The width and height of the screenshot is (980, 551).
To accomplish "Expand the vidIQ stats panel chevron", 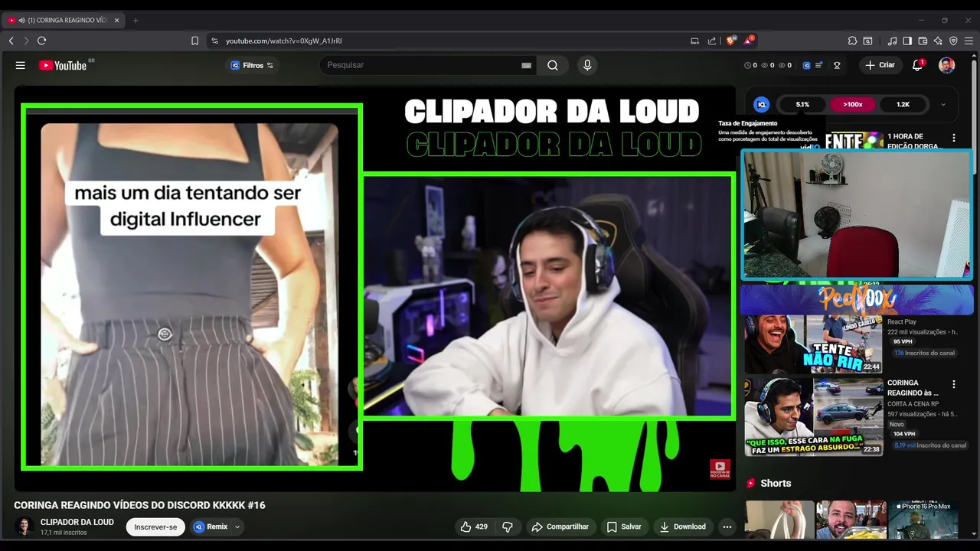I will click(942, 105).
